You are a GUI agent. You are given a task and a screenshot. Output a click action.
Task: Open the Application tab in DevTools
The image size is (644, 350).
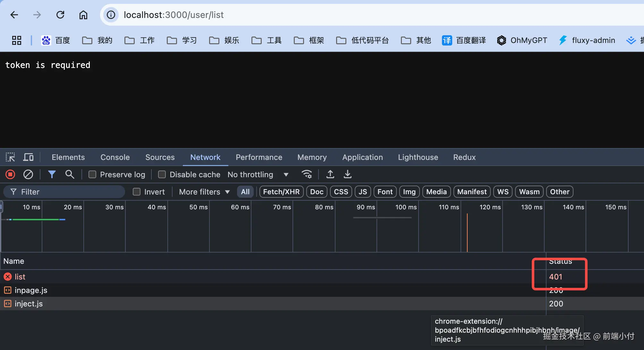click(362, 157)
